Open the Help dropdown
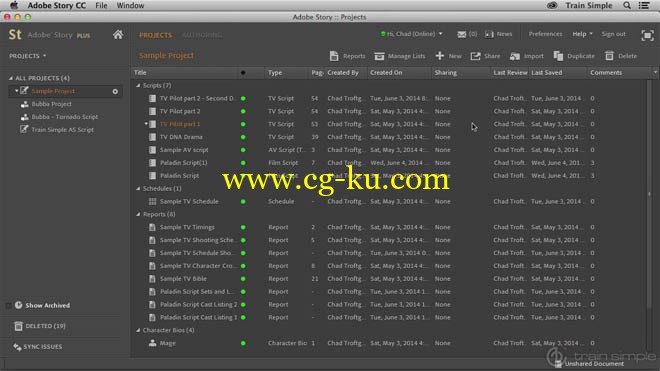Screen dimensions: 660x371 (582, 34)
